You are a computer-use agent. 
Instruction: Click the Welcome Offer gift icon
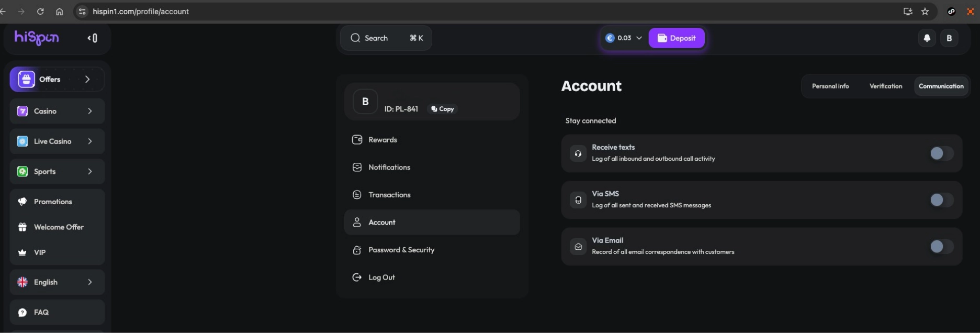tap(22, 227)
